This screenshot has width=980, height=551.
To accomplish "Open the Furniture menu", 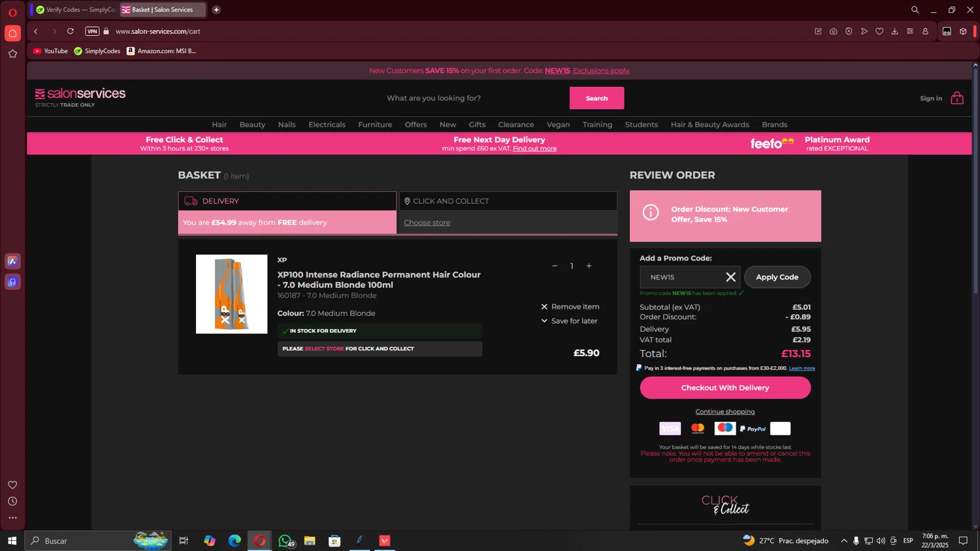I will click(x=375, y=125).
